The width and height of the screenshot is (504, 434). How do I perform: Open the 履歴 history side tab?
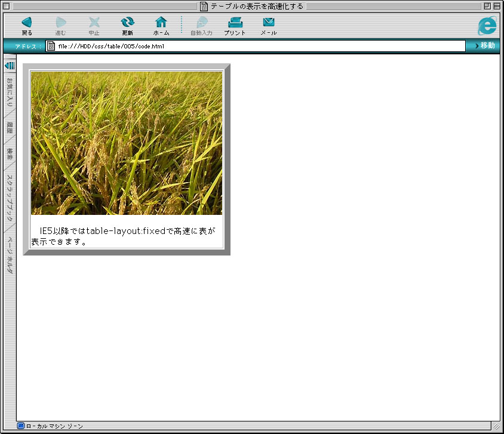pyautogui.click(x=10, y=128)
